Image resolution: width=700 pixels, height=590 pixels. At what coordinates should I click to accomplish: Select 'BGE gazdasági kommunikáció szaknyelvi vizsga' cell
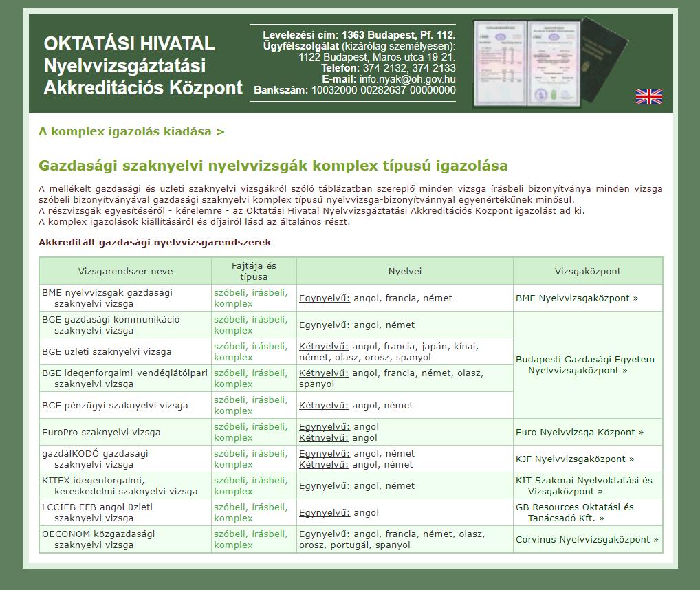(x=125, y=325)
